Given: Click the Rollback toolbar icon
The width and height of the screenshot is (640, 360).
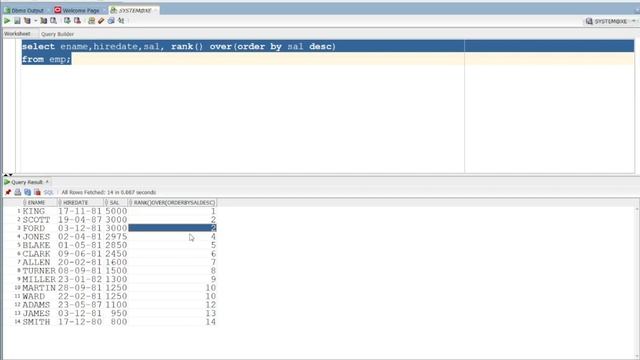Looking at the screenshot, I should [77, 21].
